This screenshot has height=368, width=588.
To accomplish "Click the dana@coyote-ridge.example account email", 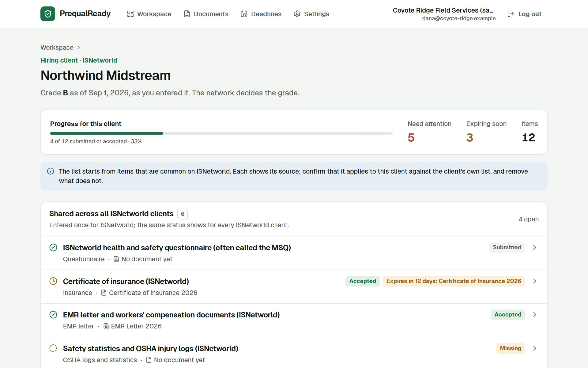I will point(459,18).
